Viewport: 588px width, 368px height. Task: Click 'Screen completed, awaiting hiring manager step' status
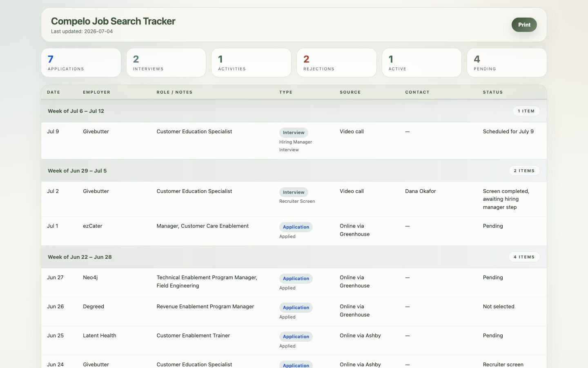click(506, 199)
